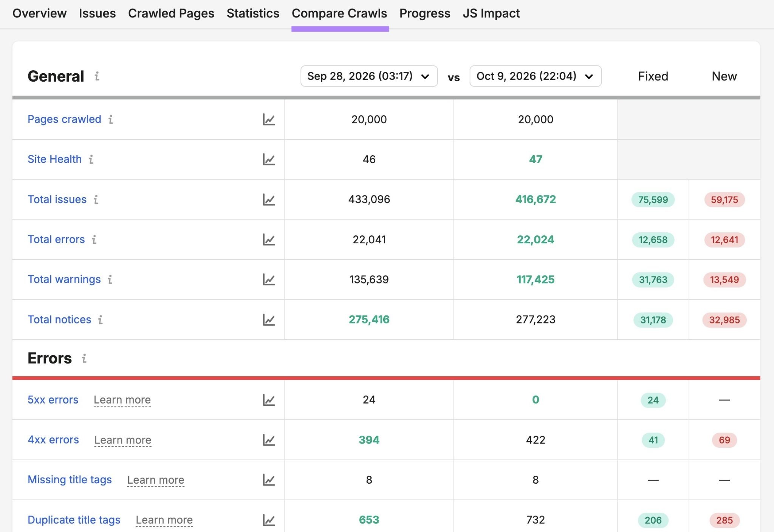Click the 13,549 new warnings badge

pos(724,280)
